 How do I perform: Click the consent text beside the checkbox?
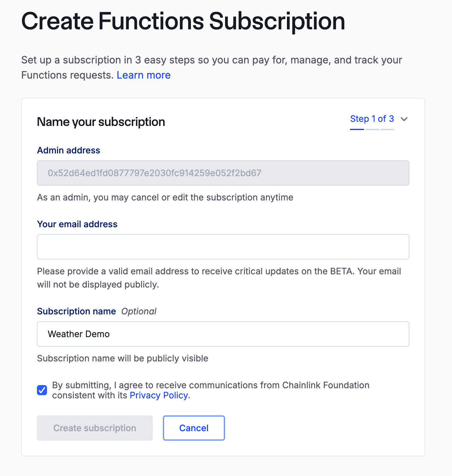click(211, 385)
